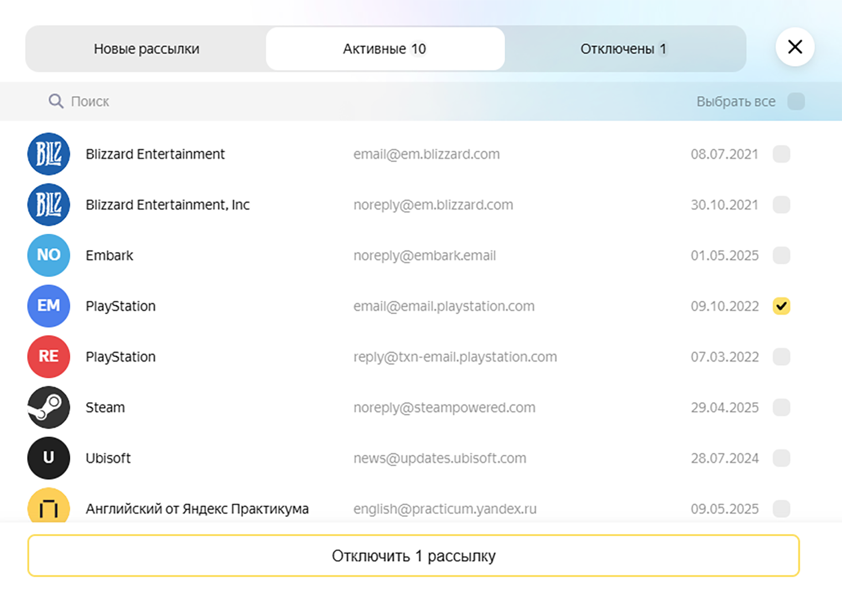Click the noreply@embark.email address
Image resolution: width=842 pixels, height=616 pixels.
pos(424,255)
